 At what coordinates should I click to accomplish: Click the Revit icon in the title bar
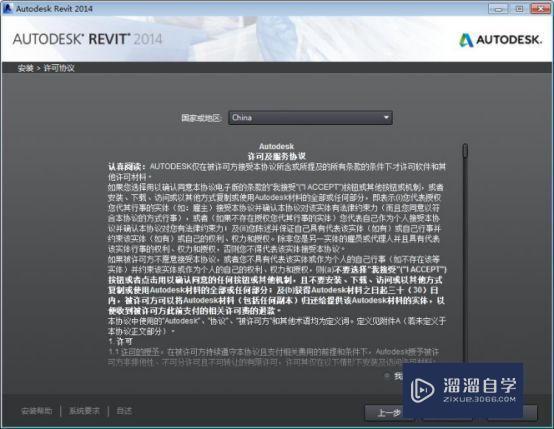pos(7,8)
